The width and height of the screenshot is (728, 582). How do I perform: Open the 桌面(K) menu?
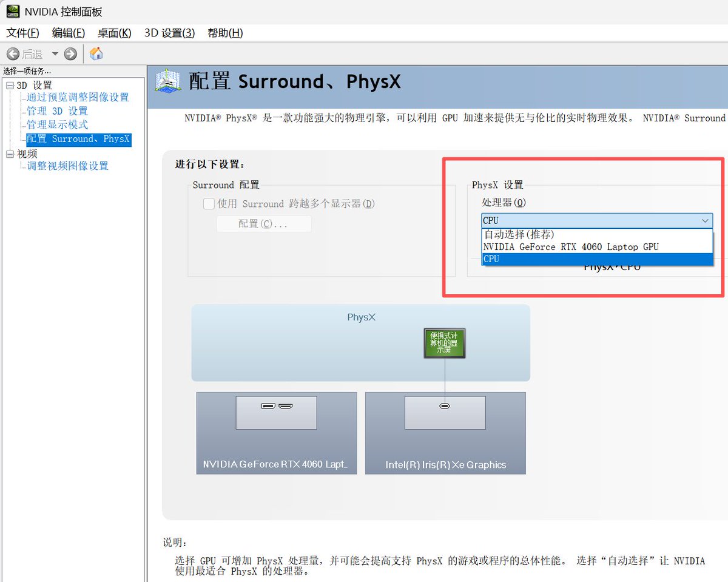click(115, 33)
